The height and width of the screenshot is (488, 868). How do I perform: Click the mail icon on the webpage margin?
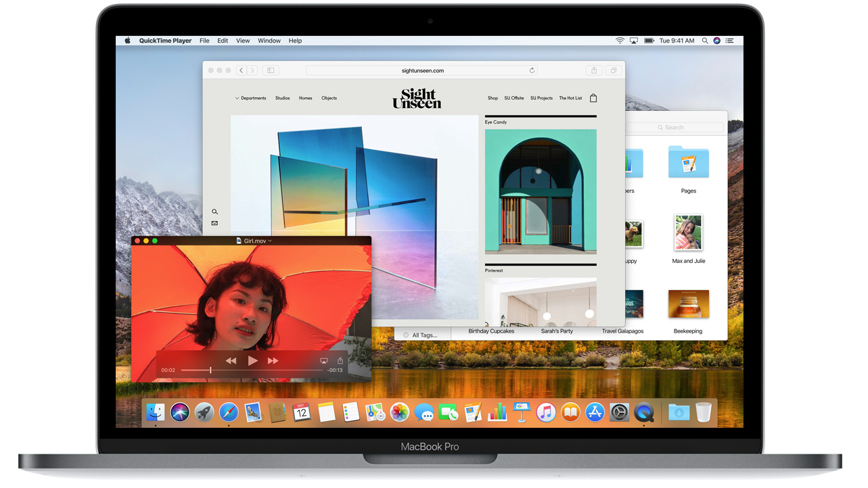tap(215, 223)
